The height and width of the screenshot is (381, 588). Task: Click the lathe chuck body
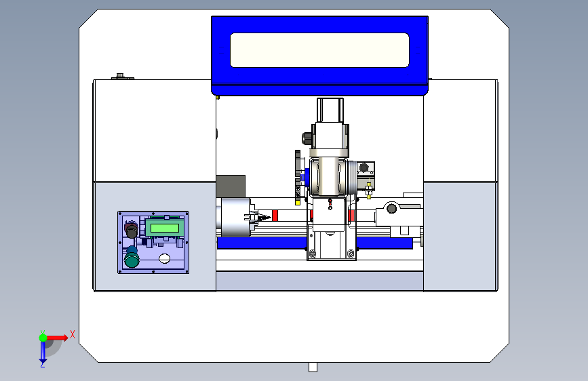(235, 217)
